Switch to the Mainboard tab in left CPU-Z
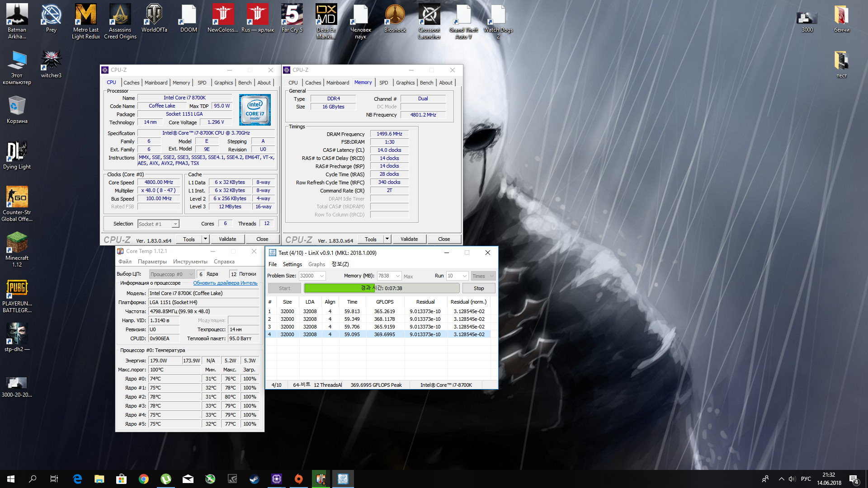The width and height of the screenshot is (868, 488). 156,83
